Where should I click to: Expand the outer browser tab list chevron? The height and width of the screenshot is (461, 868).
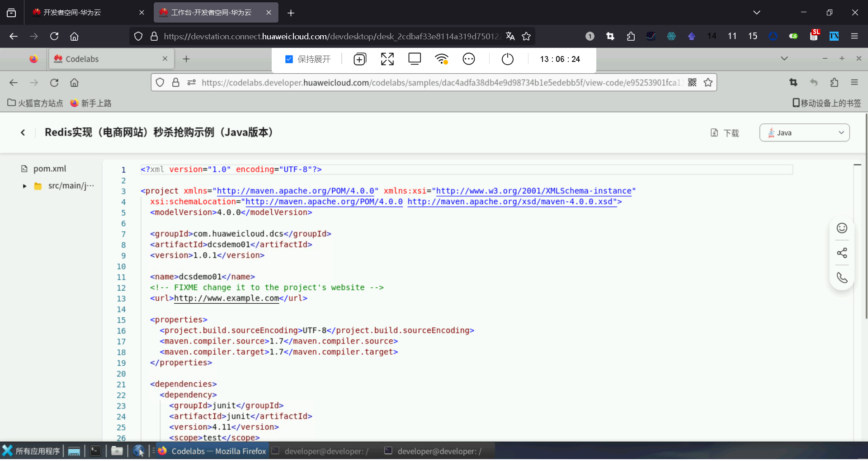point(756,13)
